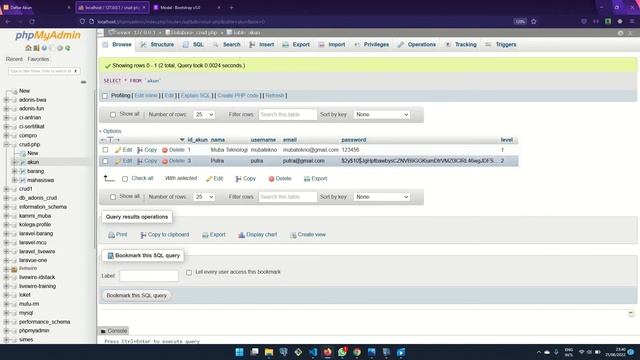This screenshot has height=360, width=640.
Task: Click With selected Copy action
Action: pyautogui.click(x=245, y=178)
